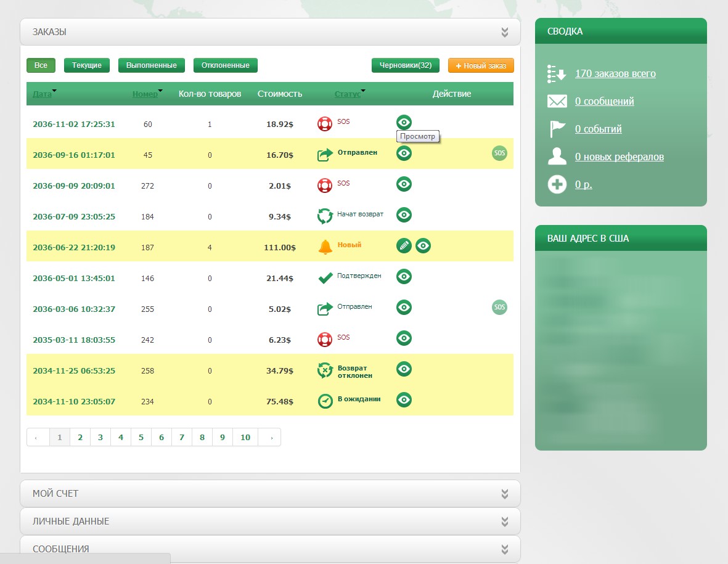Click the bell icon of order 187

tap(325, 247)
